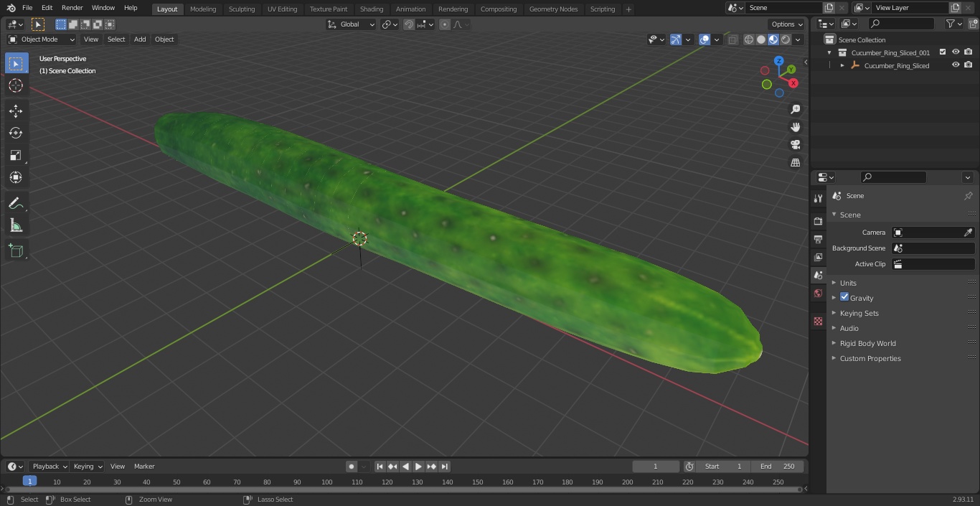Select the Rotate tool
The height and width of the screenshot is (506, 980).
[16, 133]
